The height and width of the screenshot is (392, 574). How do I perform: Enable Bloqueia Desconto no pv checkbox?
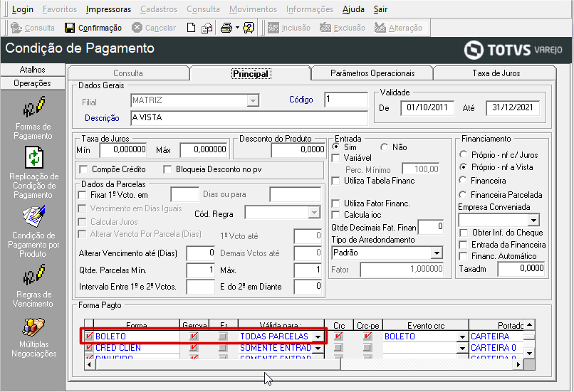[167, 169]
